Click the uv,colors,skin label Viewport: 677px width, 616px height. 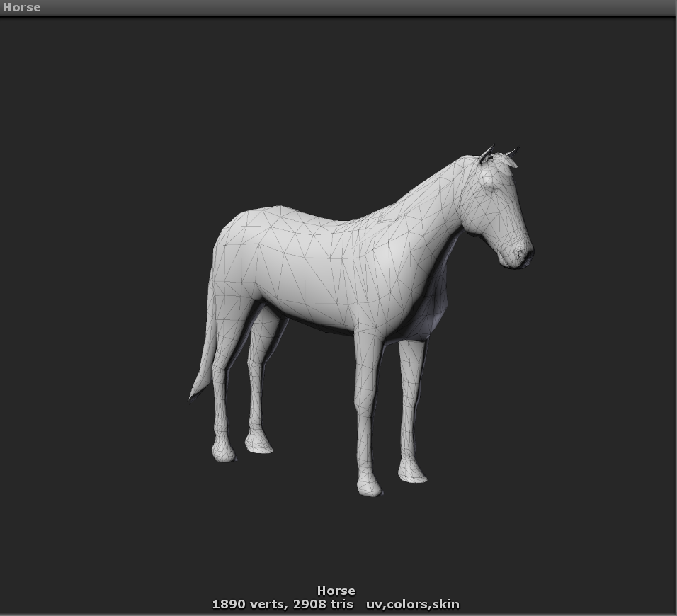point(411,604)
